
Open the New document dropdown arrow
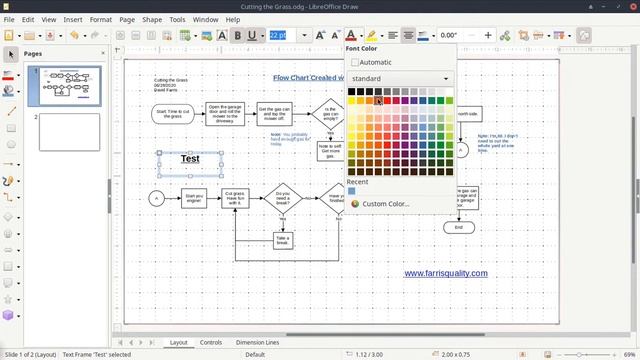(19, 36)
